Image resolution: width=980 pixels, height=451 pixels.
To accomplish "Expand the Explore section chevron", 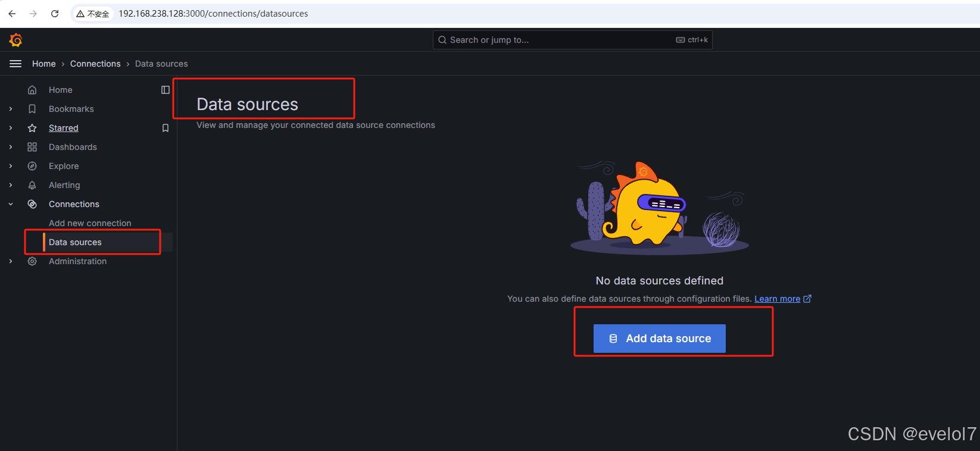I will coord(11,166).
